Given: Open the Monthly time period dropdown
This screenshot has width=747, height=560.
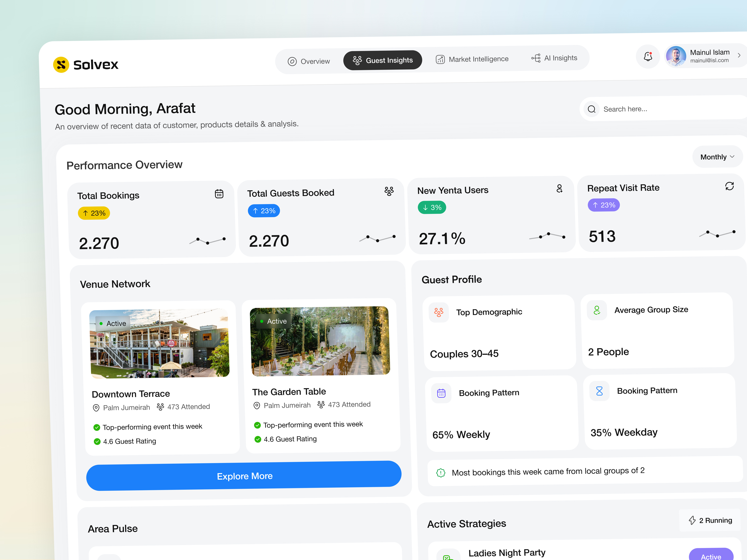Looking at the screenshot, I should pyautogui.click(x=717, y=157).
